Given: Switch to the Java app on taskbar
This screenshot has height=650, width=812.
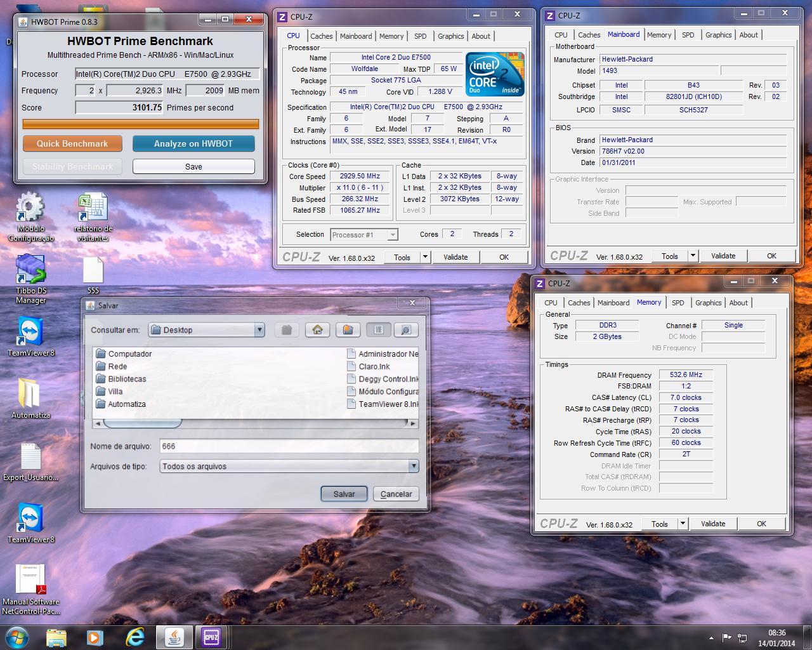Looking at the screenshot, I should coord(174,637).
